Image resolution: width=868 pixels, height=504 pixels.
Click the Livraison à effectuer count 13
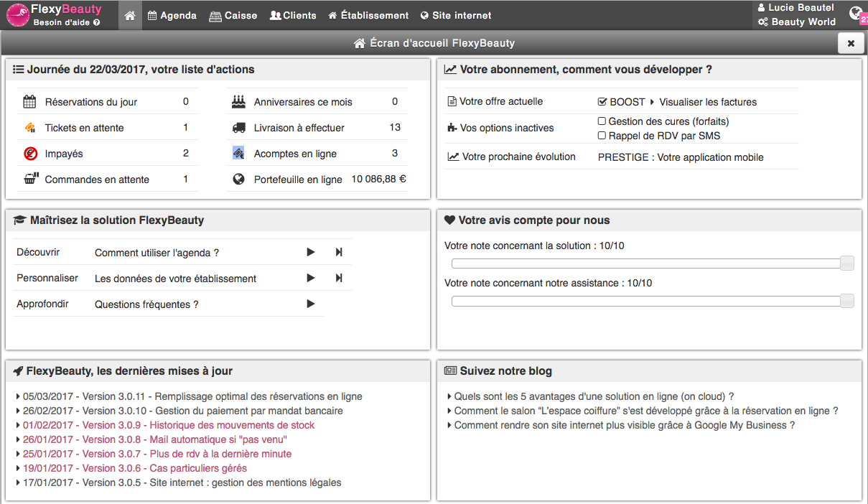coord(395,127)
